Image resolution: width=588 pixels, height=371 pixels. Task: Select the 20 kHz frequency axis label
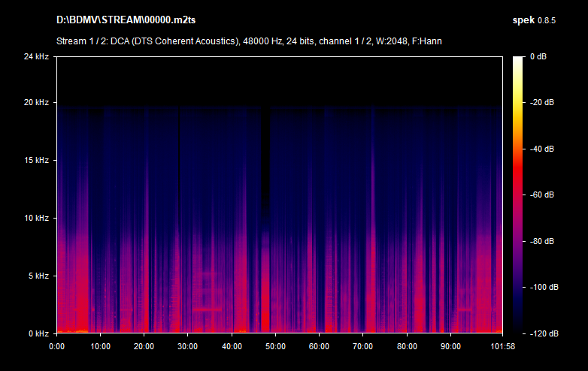[35, 103]
